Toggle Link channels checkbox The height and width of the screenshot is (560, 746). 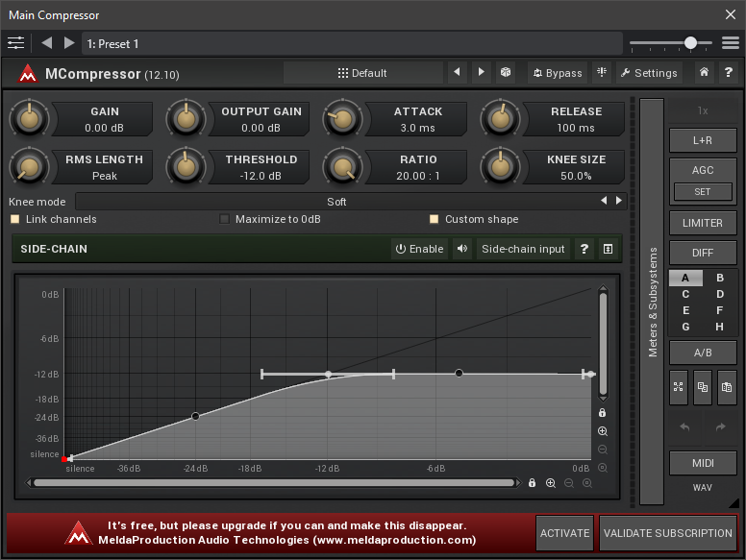point(15,219)
